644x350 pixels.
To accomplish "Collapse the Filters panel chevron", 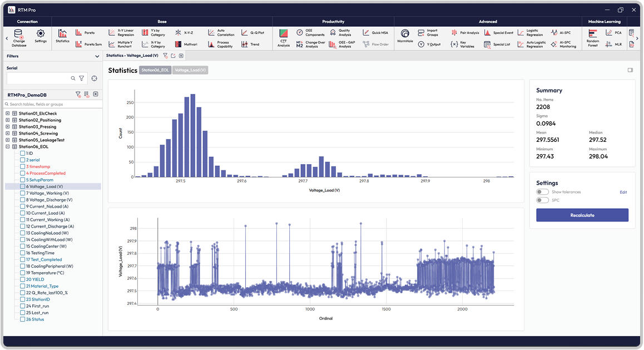I will coord(97,56).
